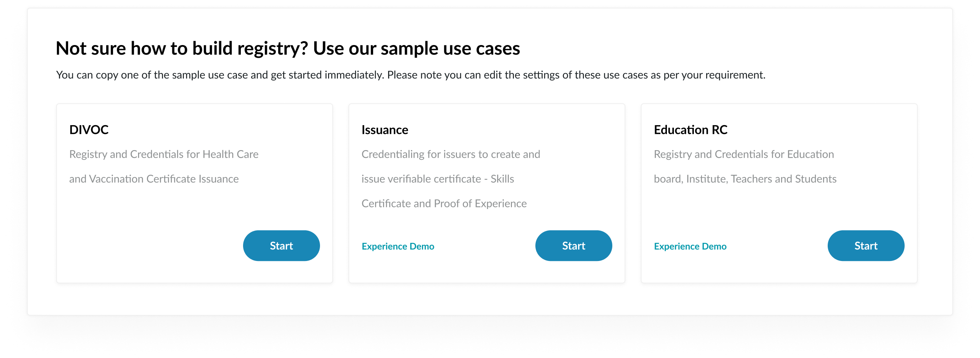Screen dimensions: 980x358
Task: Start the Education RC use case
Action: tap(865, 246)
